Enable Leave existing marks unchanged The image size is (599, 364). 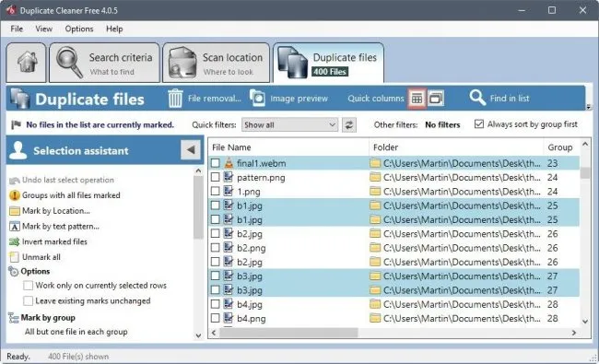coord(28,301)
